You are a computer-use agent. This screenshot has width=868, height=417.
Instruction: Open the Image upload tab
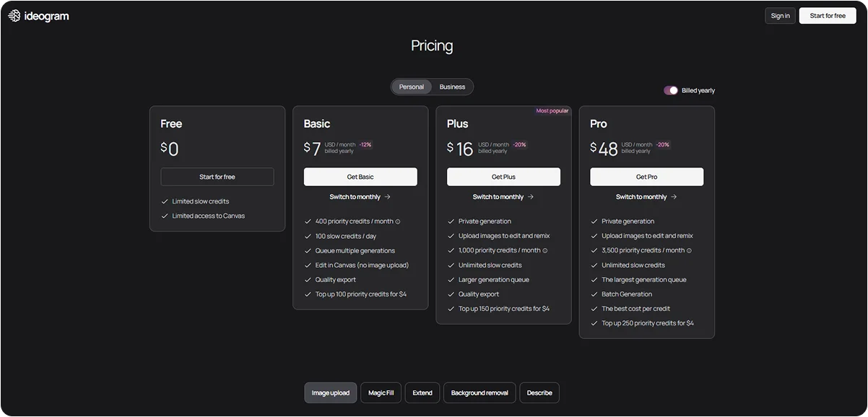click(x=330, y=392)
